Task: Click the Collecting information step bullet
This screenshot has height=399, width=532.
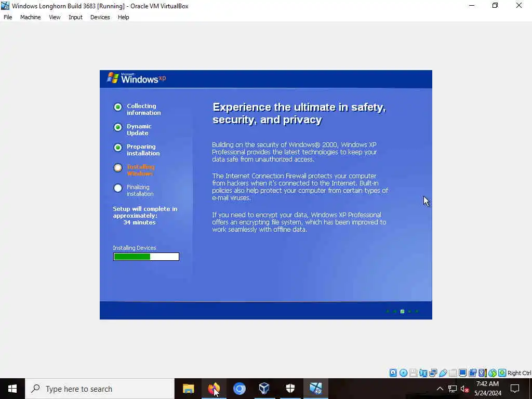Action: [x=118, y=107]
